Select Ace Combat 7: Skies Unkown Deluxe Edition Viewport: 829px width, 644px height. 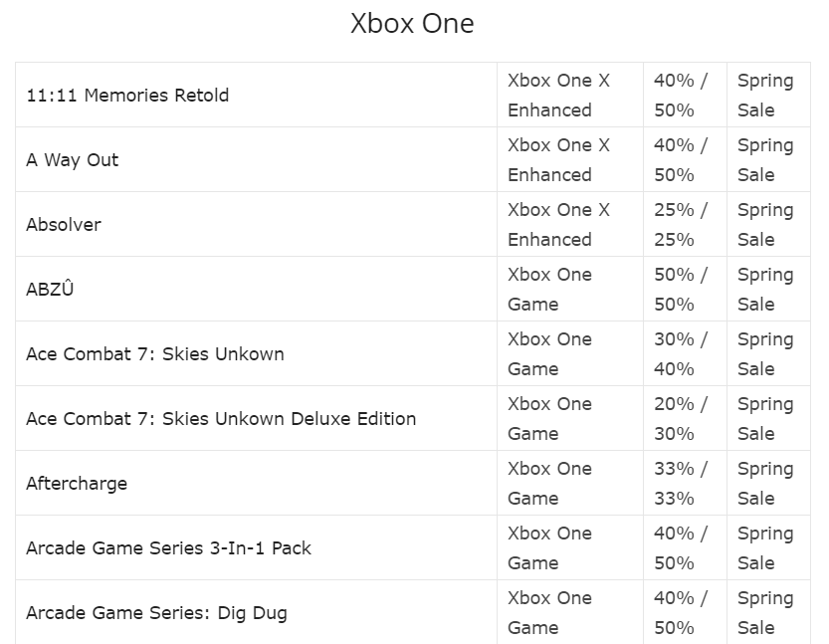(x=221, y=419)
